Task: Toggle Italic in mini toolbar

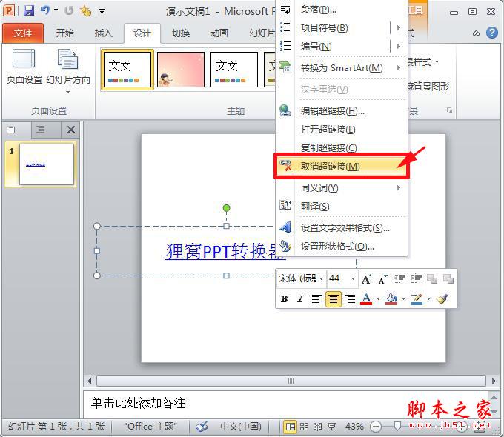Action: click(x=300, y=299)
